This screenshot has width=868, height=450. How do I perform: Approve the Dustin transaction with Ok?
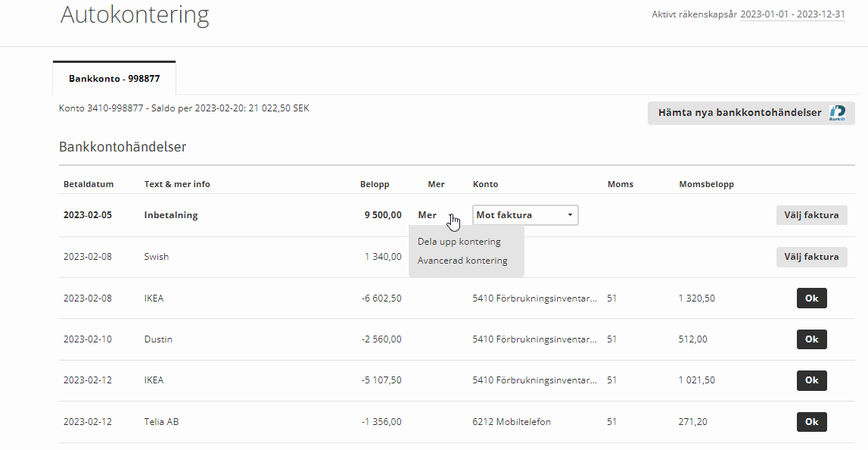click(x=811, y=339)
